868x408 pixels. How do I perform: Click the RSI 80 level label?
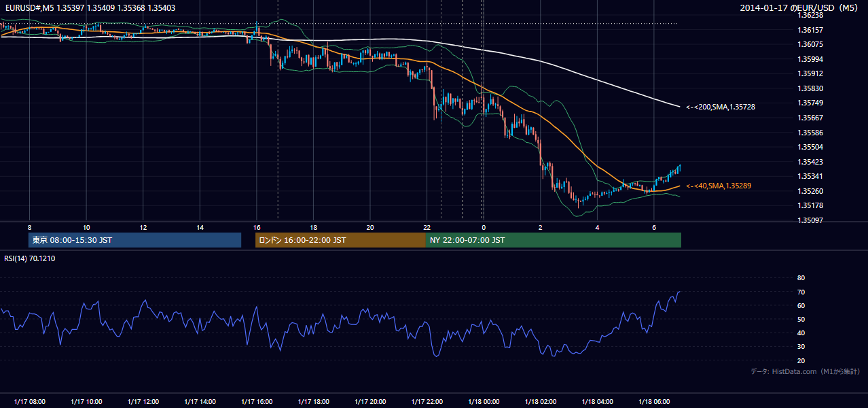point(801,278)
